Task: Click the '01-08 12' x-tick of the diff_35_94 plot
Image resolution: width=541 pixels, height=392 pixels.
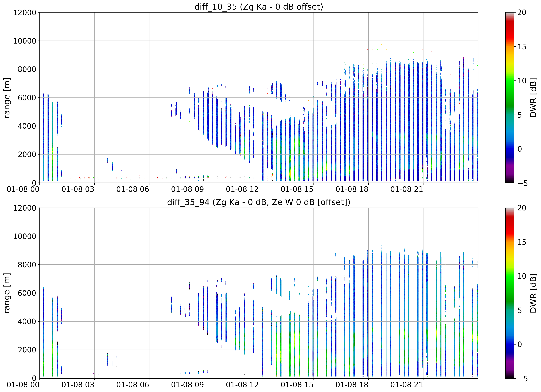Action: pos(242,385)
